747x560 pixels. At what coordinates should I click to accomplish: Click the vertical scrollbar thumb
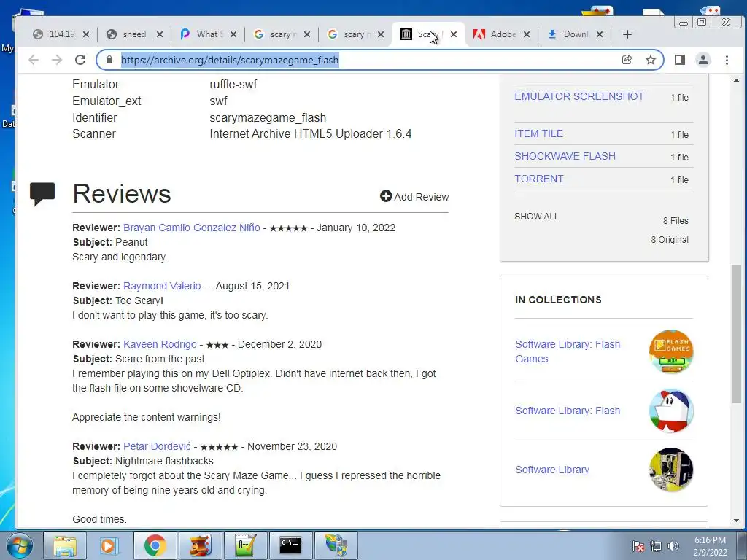(737, 333)
